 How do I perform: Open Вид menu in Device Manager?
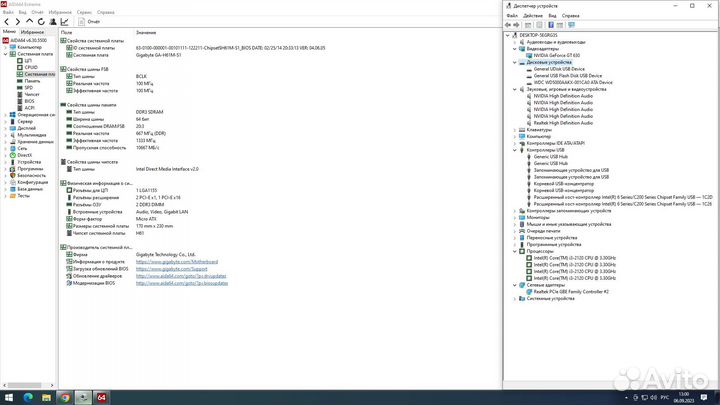(552, 16)
